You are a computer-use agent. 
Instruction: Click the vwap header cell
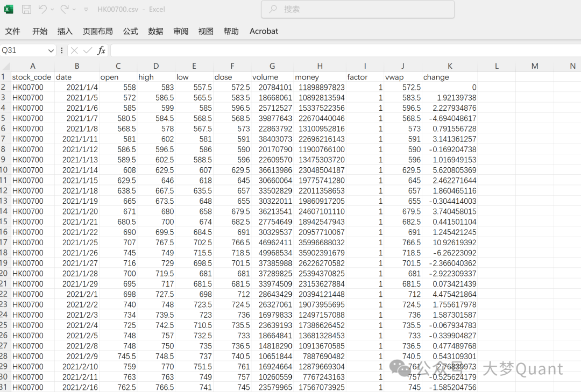pyautogui.click(x=403, y=77)
